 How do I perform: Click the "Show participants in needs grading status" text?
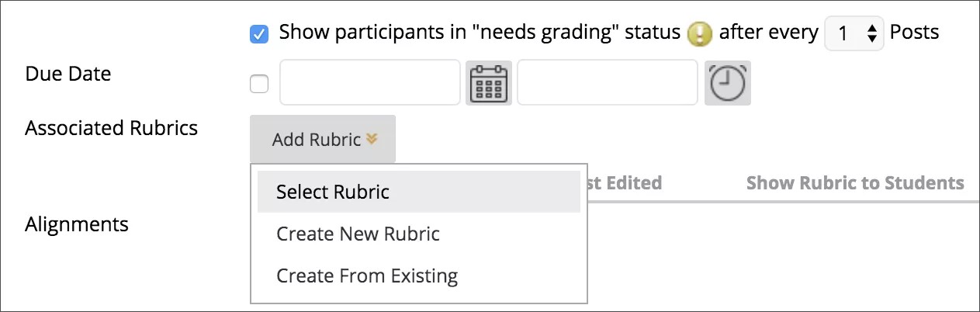pos(480,33)
